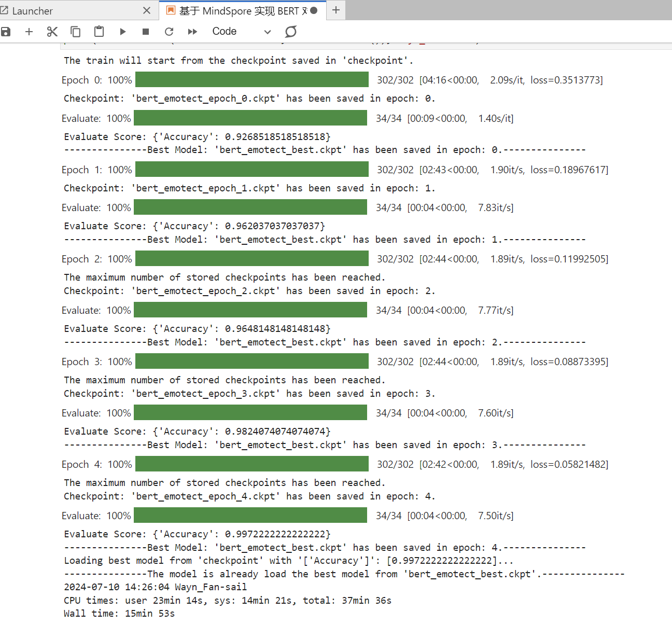The width and height of the screenshot is (672, 625).
Task: Click the timestamp '2024-07-10 14:26:04 Wayn_Fan-sail'
Action: (155, 587)
